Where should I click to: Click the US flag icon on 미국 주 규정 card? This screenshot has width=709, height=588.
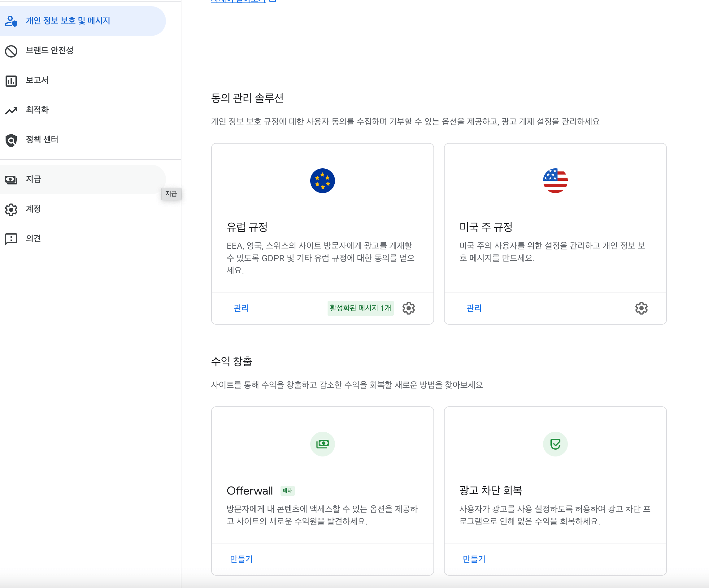tap(555, 181)
